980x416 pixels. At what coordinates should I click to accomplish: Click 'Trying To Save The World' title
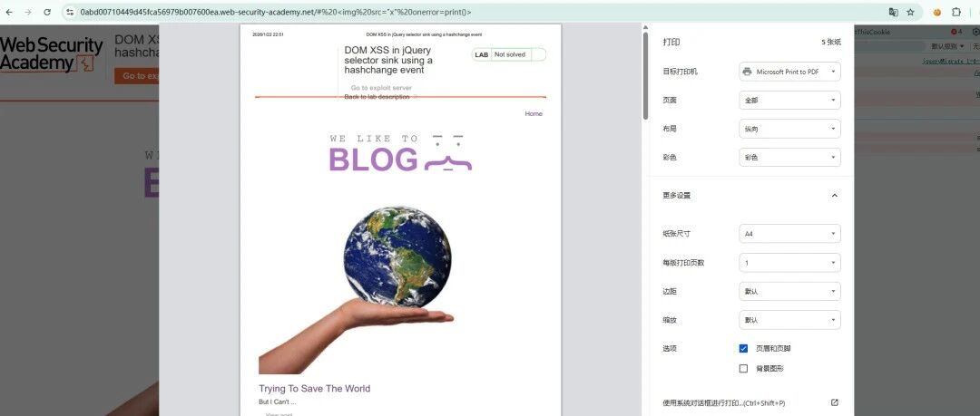[x=314, y=389]
